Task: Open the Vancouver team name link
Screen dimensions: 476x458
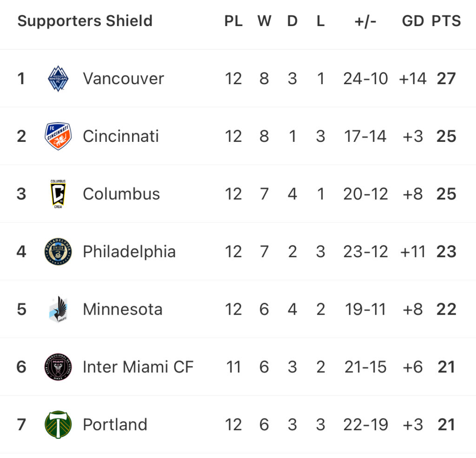Action: 123,79
